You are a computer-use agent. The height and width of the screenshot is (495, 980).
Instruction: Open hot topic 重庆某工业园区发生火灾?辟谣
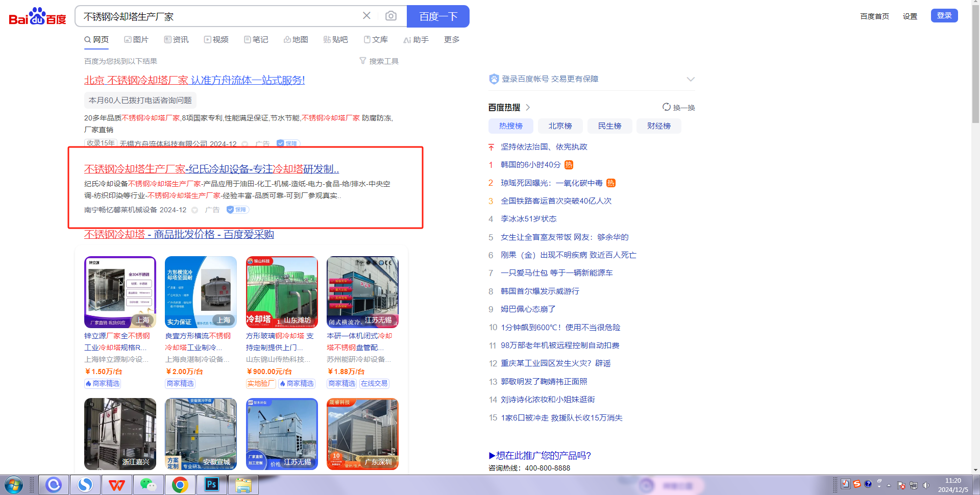(555, 363)
